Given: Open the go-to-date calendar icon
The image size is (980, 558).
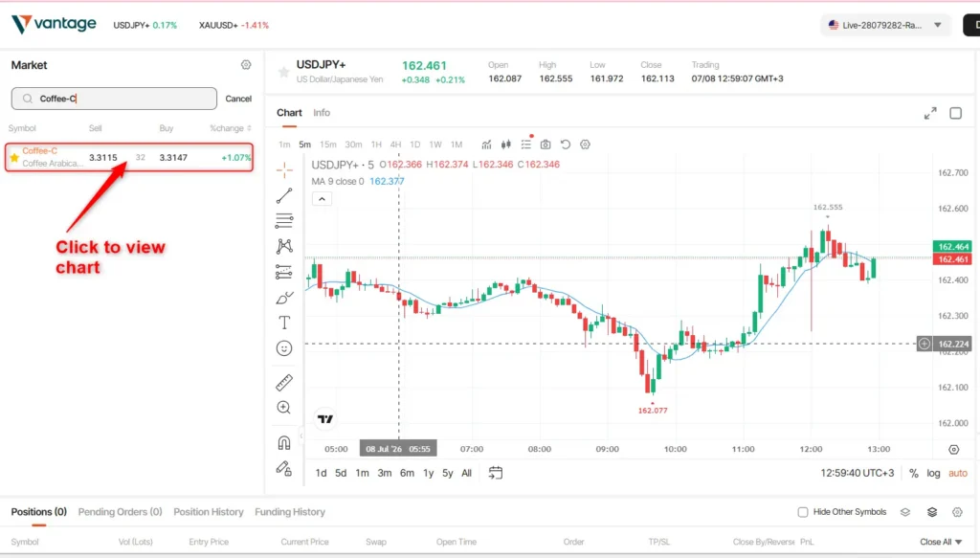Looking at the screenshot, I should click(x=496, y=473).
